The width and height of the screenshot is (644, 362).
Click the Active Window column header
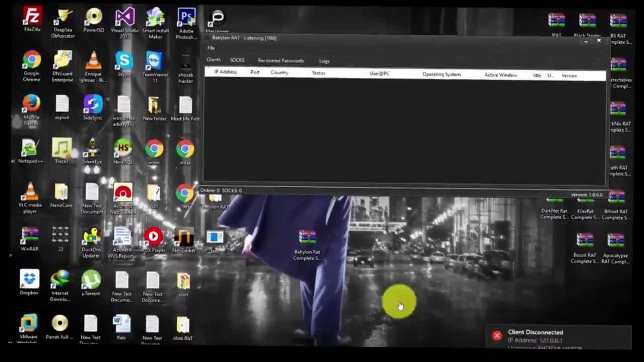point(501,75)
